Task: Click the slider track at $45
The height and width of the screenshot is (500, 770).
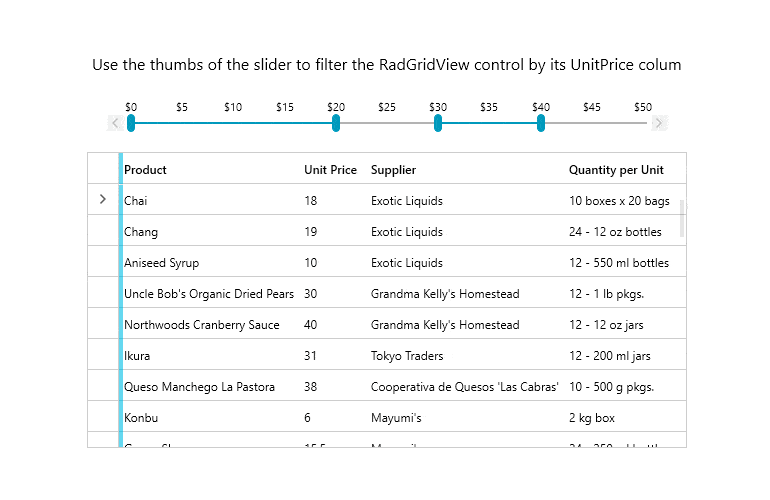Action: point(592,123)
